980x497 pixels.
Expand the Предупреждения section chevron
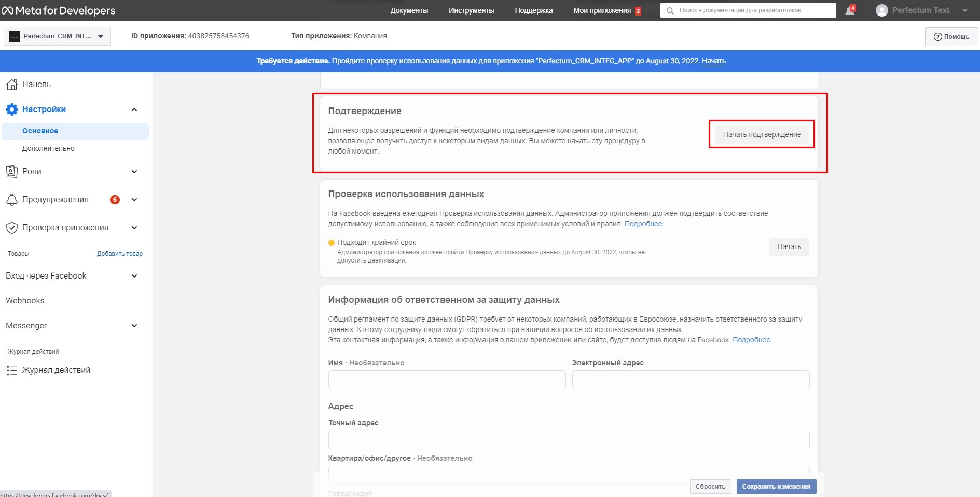[134, 200]
